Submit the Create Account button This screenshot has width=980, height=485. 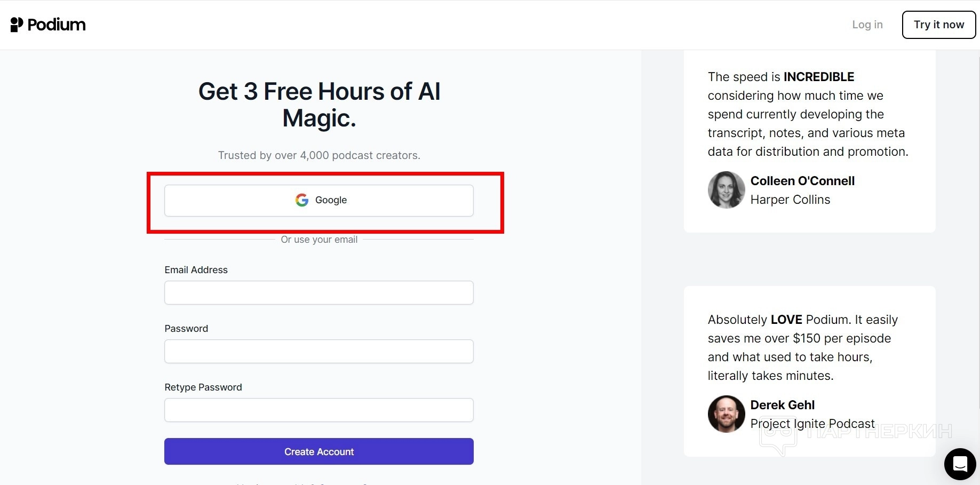[x=318, y=451]
